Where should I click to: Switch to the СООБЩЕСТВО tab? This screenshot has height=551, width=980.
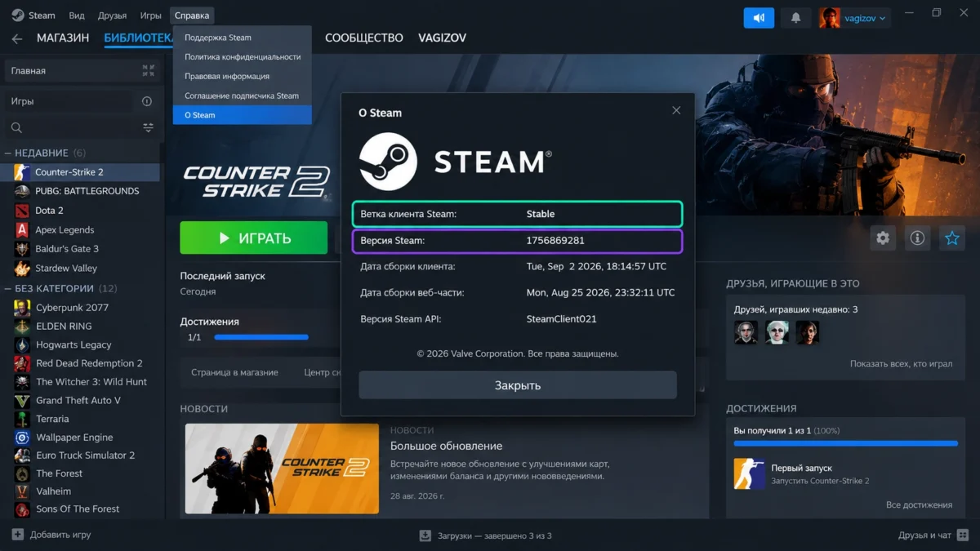pyautogui.click(x=364, y=38)
